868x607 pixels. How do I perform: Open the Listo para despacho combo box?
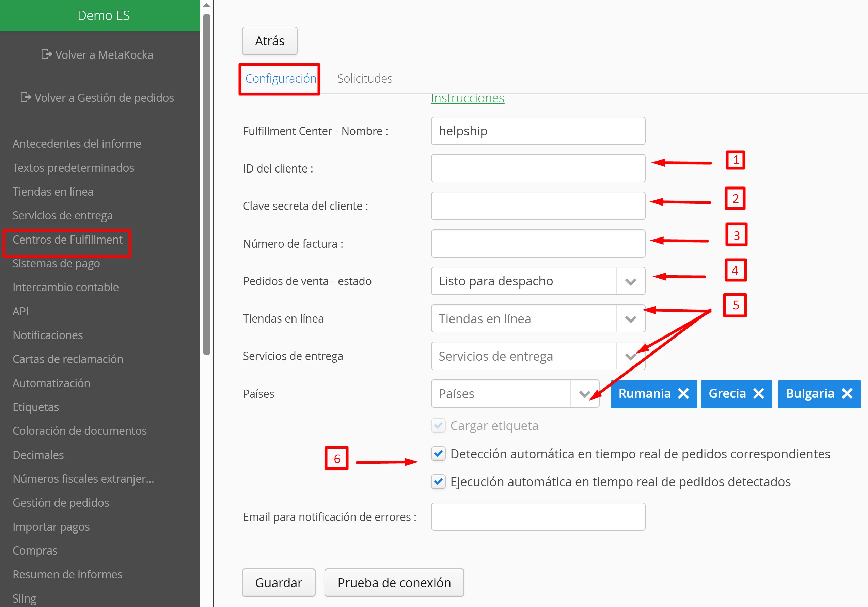538,281
